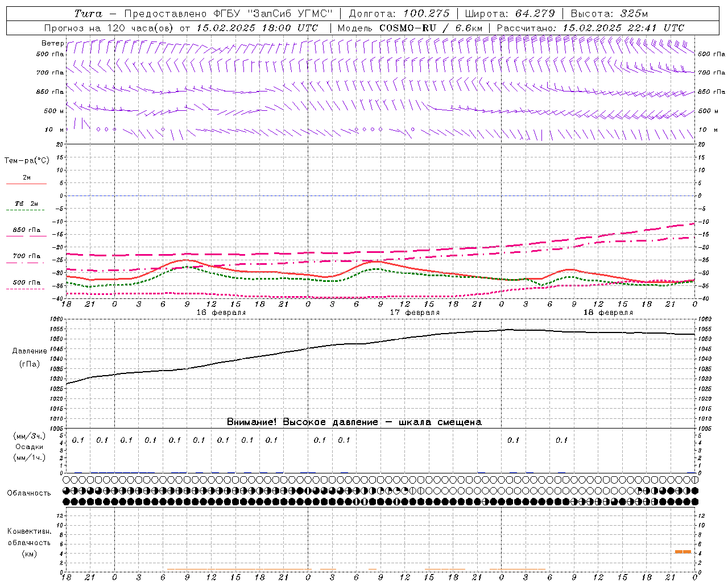Click the "1005" tick on right pressure axis
Viewport: 728px width, 582px height.
pos(705,428)
